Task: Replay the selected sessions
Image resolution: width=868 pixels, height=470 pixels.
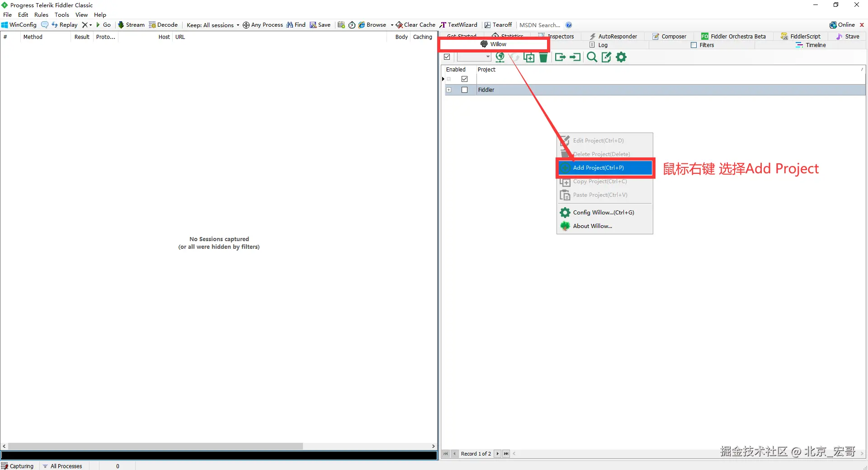Action: [65, 25]
